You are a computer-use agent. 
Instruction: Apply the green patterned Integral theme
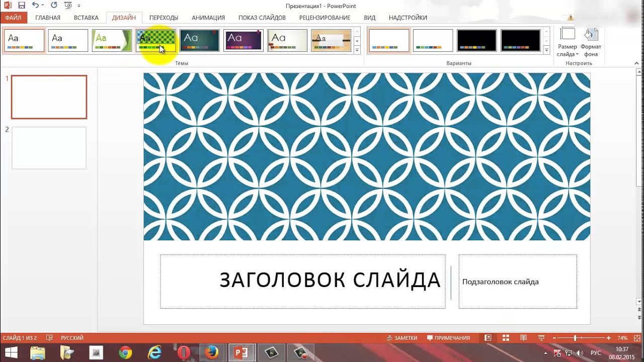[156, 41]
